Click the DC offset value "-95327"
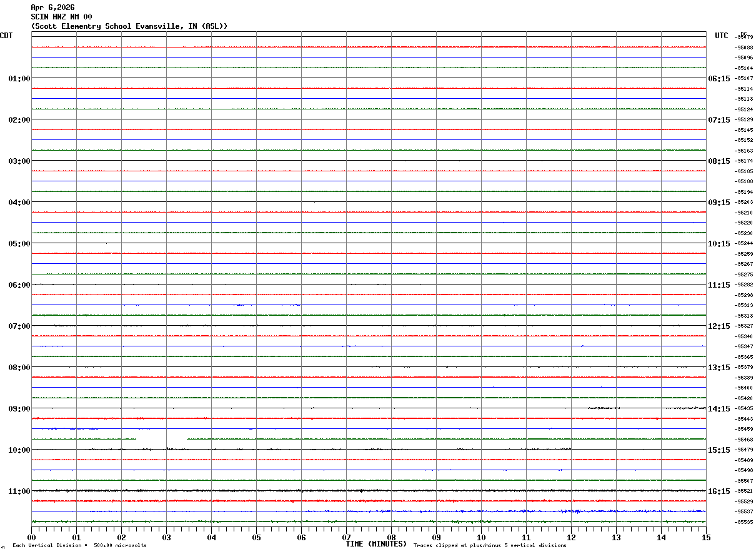Screen dimensions: 756x554 point(744,326)
